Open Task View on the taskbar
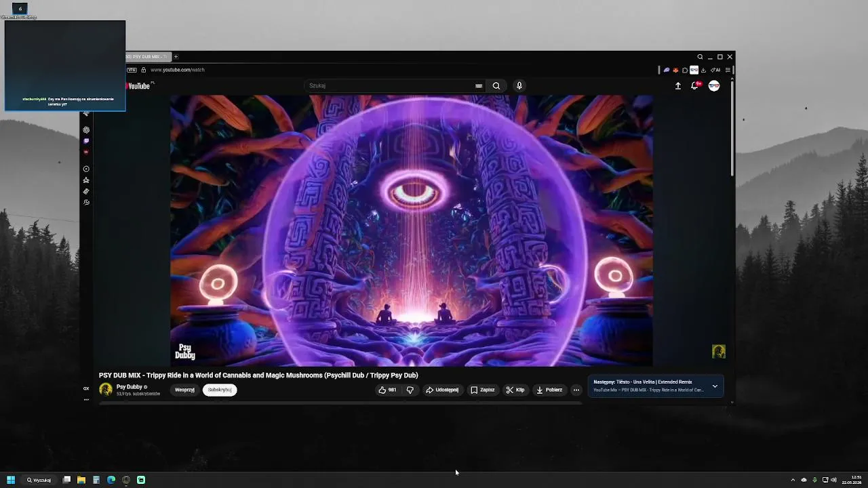 point(66,480)
